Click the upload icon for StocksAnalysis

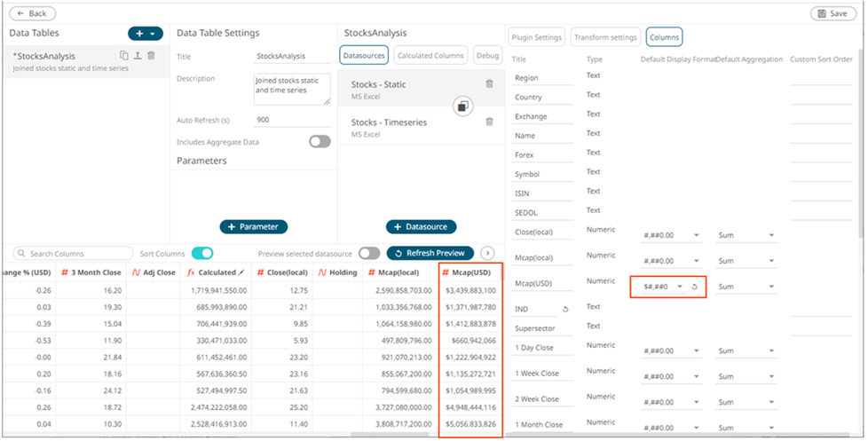[138, 55]
